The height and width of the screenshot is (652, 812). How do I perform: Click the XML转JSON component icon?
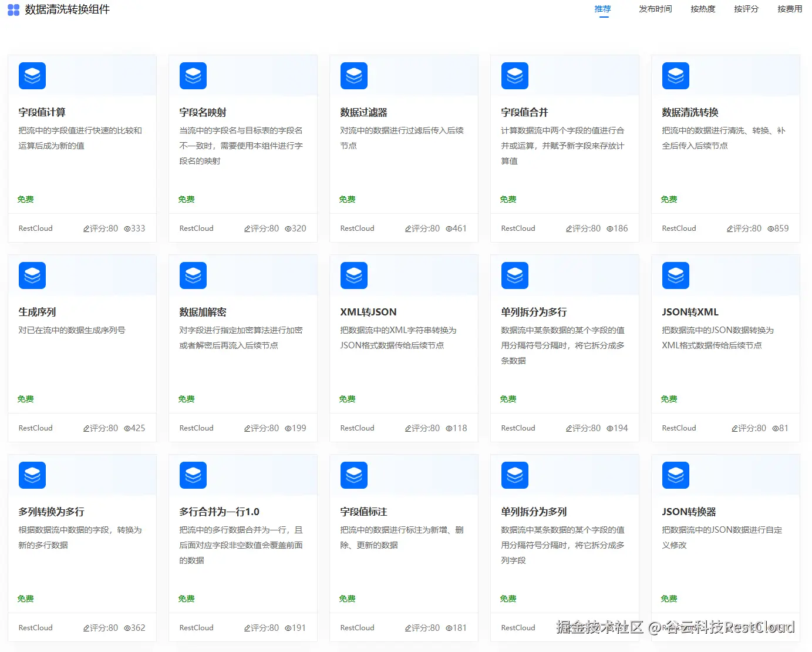[x=353, y=275]
